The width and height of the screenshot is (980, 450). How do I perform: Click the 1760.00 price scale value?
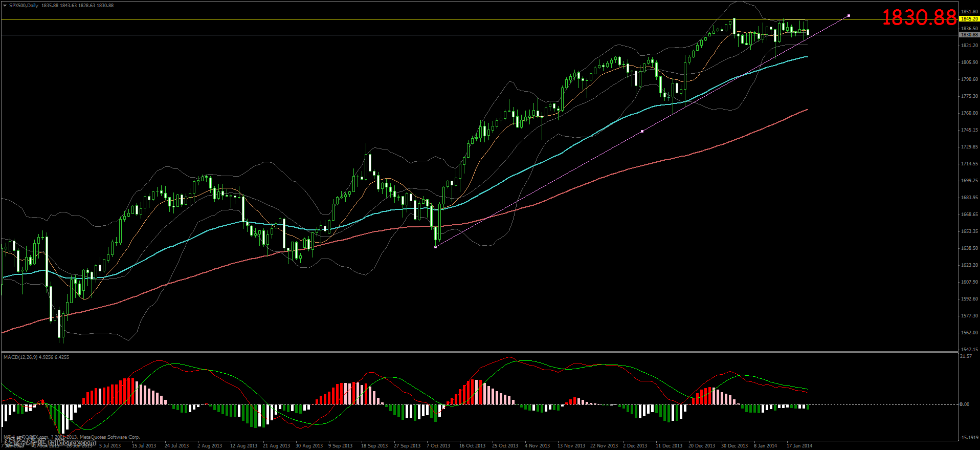[969, 113]
